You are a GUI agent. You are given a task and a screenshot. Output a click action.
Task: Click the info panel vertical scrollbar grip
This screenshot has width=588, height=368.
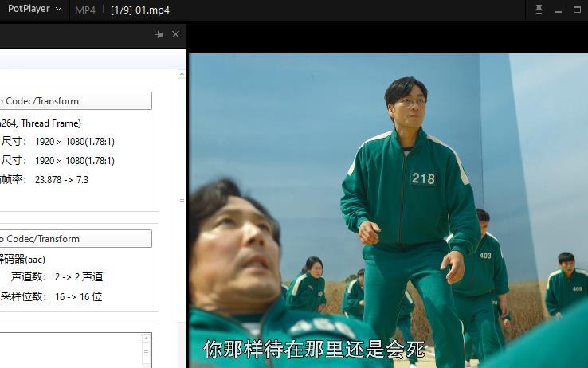tap(182, 199)
